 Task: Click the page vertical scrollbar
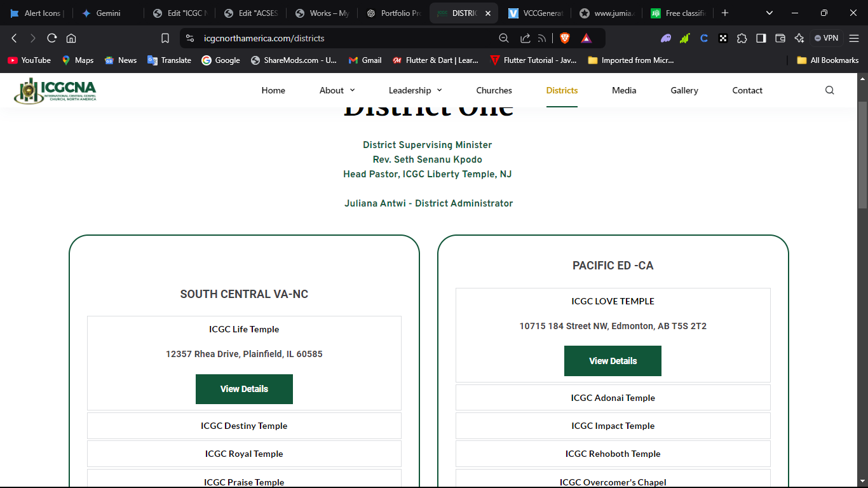[x=862, y=156]
